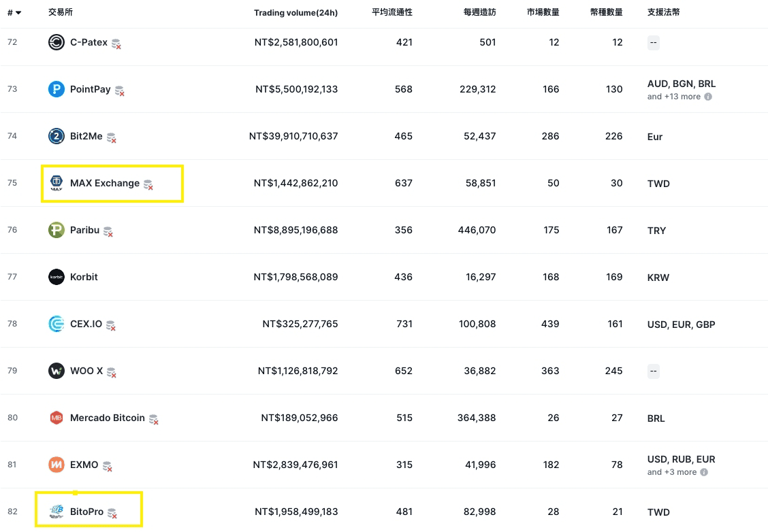The width and height of the screenshot is (768, 532).
Task: Click the BitoPro exchange logo
Action: (57, 512)
